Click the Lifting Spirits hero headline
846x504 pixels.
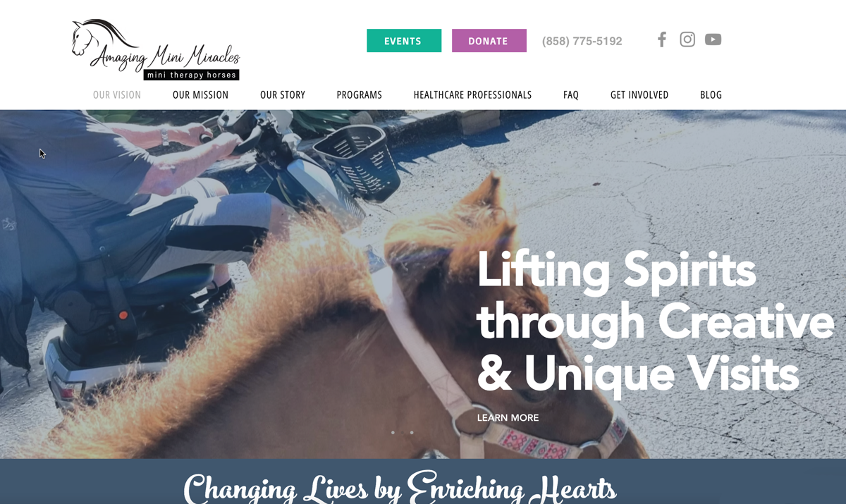(656, 321)
